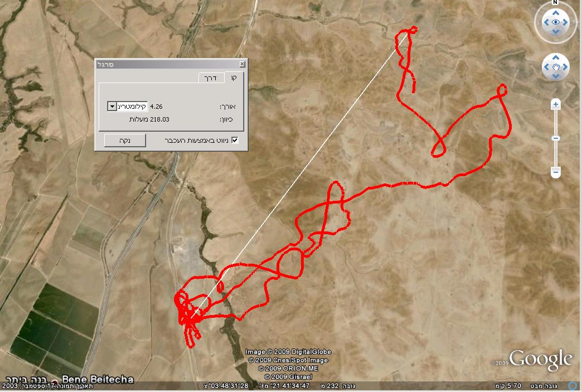Image resolution: width=582 pixels, height=392 pixels.
Task: Select the קו (Line) tab
Action: 234,77
